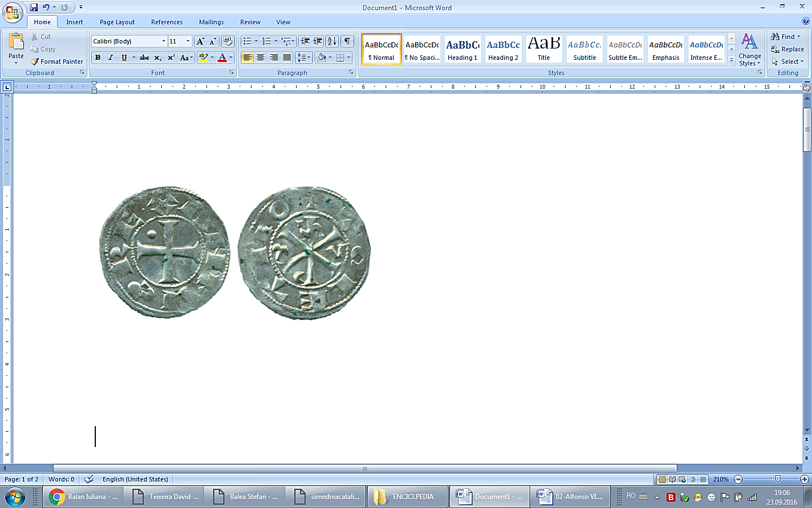Open the References ribbon tab
The width and height of the screenshot is (812, 508).
pos(167,22)
